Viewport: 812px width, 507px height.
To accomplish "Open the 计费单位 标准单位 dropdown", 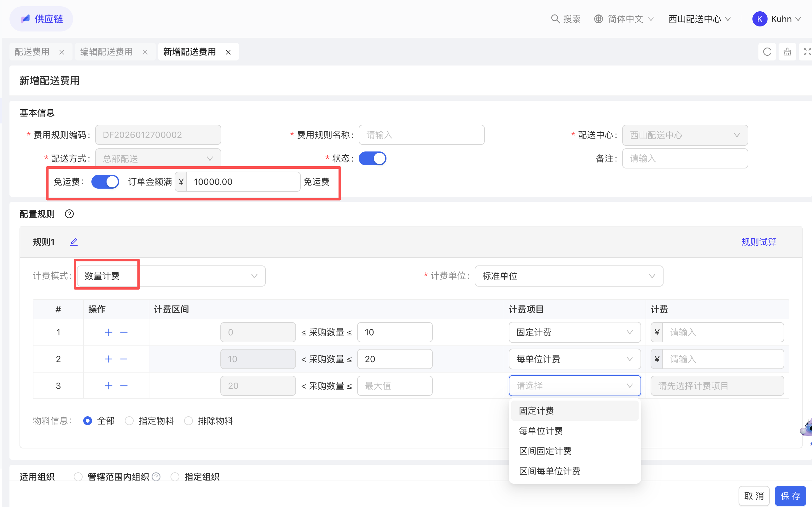I will coord(569,276).
